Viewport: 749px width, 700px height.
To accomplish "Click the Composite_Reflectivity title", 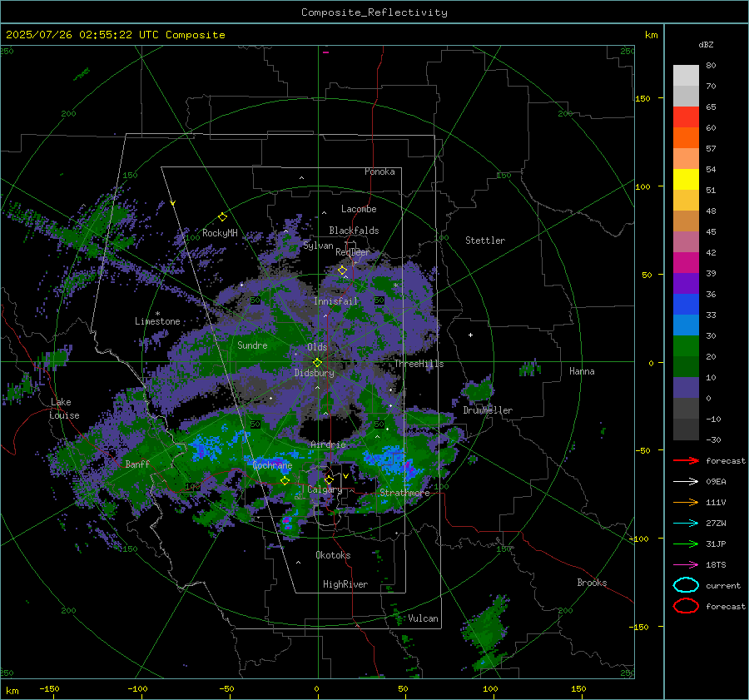I will click(374, 12).
